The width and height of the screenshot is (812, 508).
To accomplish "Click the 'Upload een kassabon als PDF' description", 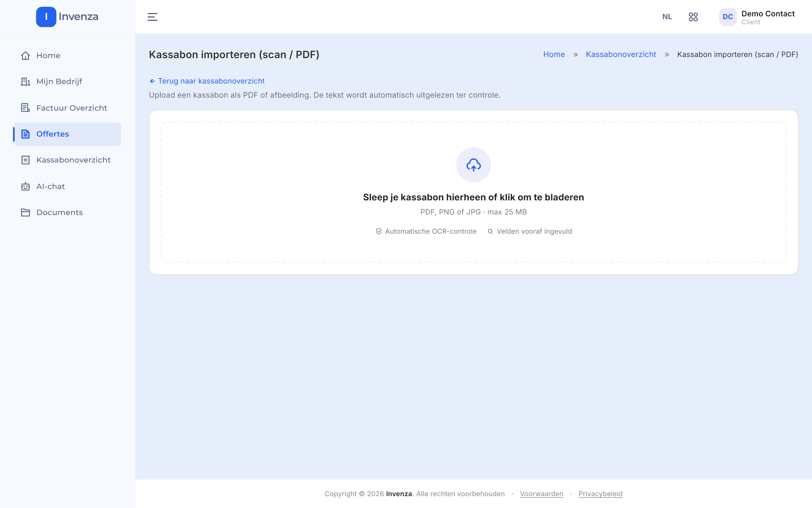I will pyautogui.click(x=325, y=95).
